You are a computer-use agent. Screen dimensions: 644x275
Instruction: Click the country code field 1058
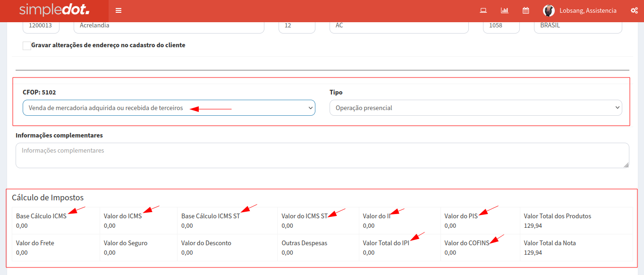click(x=501, y=26)
